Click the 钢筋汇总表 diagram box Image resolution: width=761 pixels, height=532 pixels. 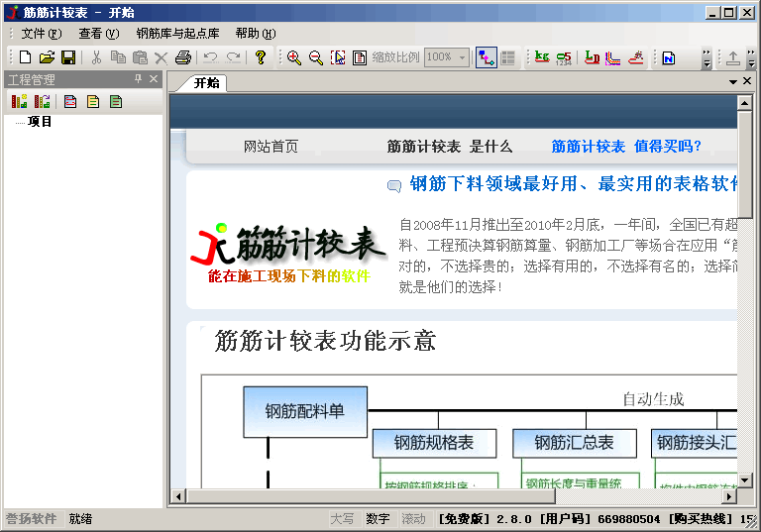tap(575, 443)
